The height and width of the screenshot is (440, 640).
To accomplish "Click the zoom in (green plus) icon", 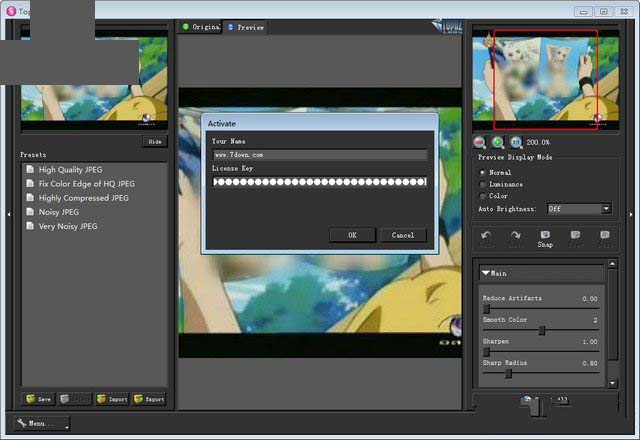I will click(498, 142).
